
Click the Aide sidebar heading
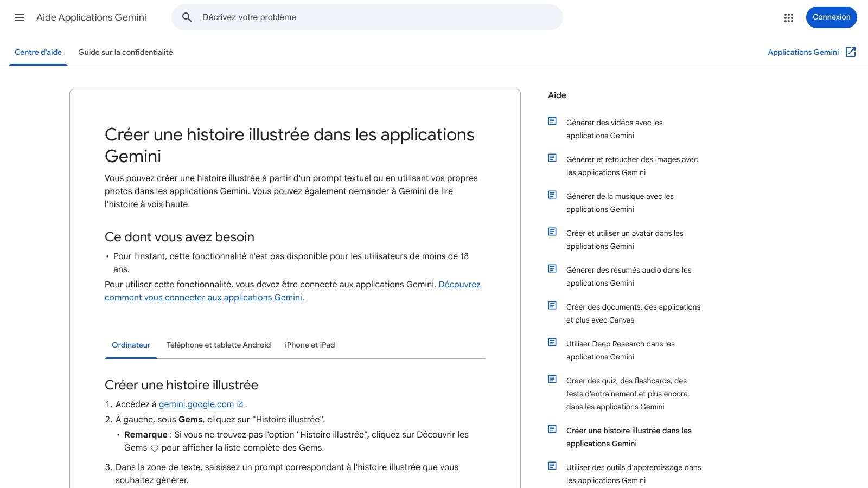(557, 95)
